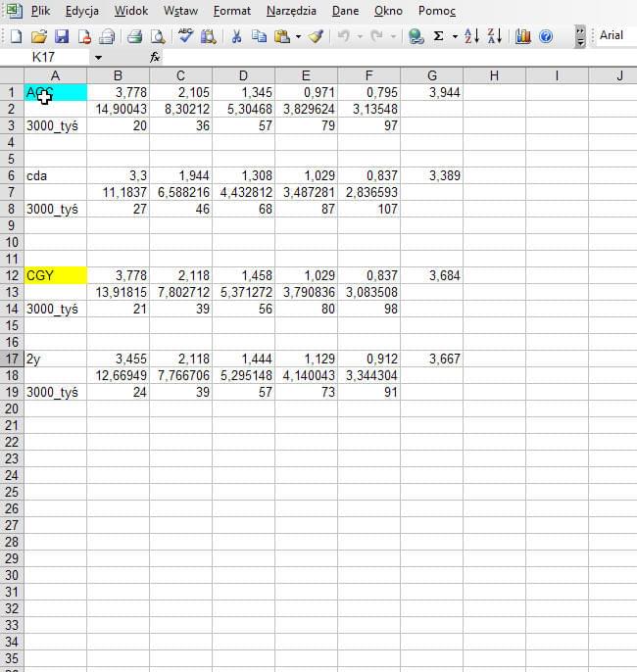Select cell with value 4,140043
This screenshot has height=672, width=637.
pos(306,375)
